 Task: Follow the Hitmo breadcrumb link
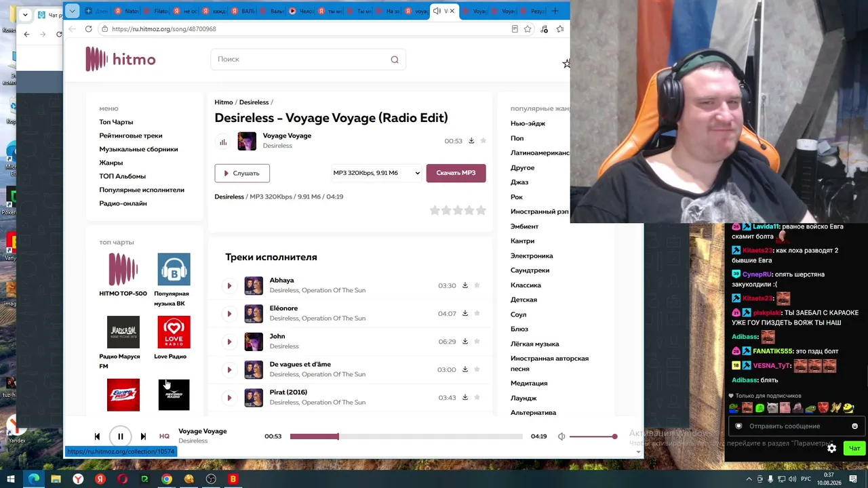(224, 102)
